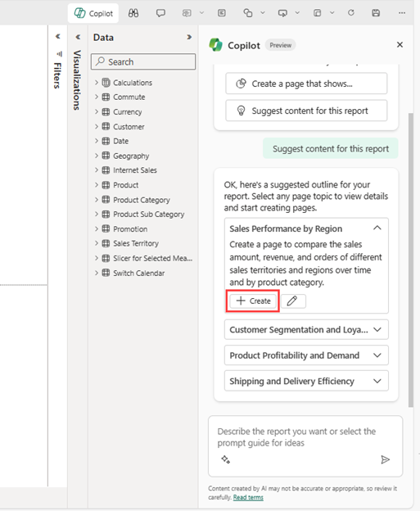This screenshot has height=511, width=420.
Task: Collapse the Sales Performance by Region section
Action: (377, 228)
